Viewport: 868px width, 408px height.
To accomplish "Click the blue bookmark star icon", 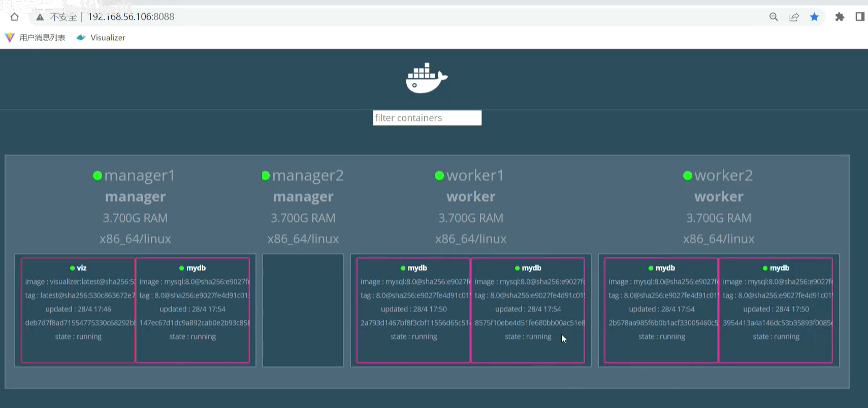I will click(x=815, y=17).
